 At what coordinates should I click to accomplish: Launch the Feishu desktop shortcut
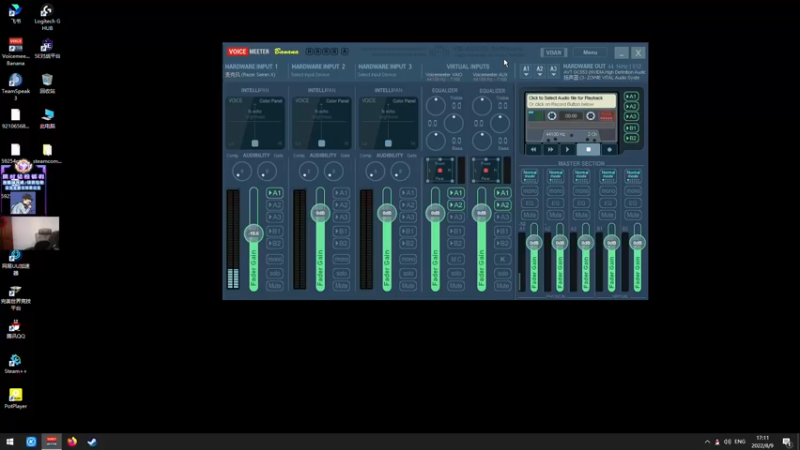tap(15, 14)
